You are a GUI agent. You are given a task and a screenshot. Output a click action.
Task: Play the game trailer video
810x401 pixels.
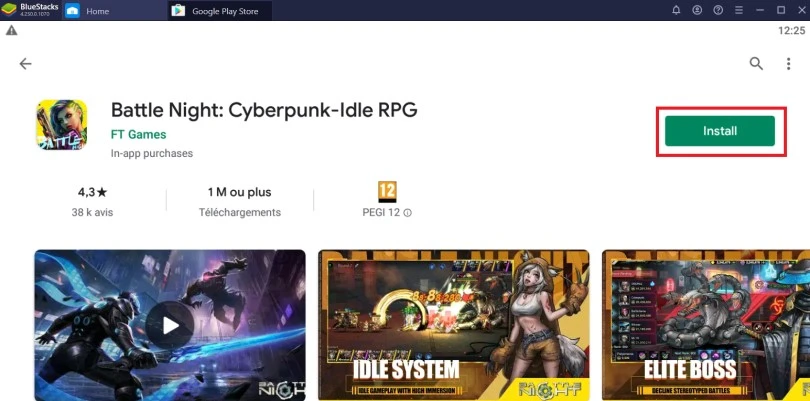click(x=170, y=325)
